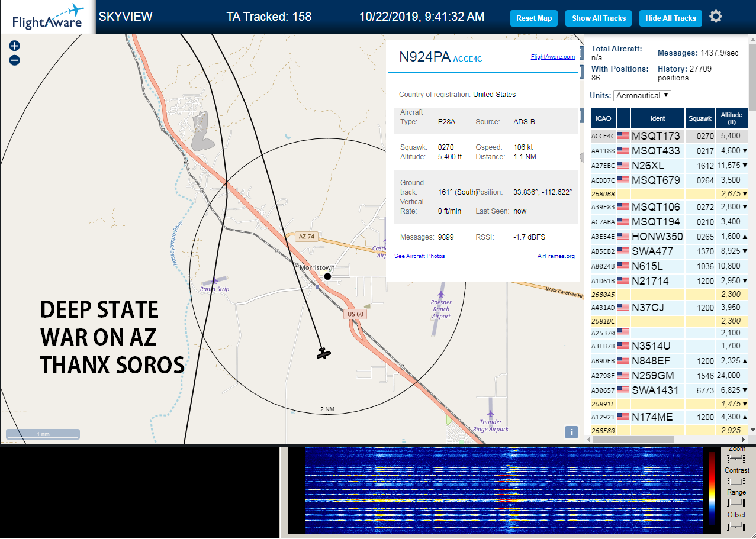756x539 pixels.
Task: Sort table by flag column header
Action: click(623, 118)
